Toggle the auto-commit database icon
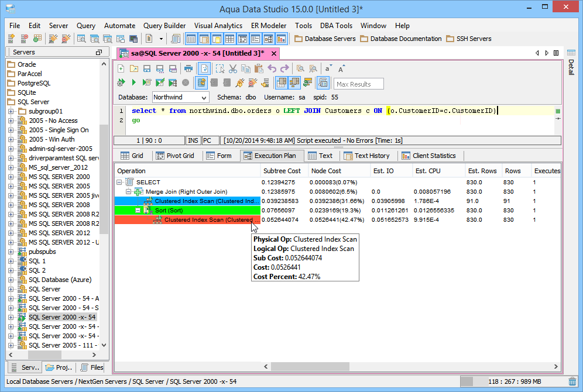Viewport: 583px width, 392px height. click(201, 82)
